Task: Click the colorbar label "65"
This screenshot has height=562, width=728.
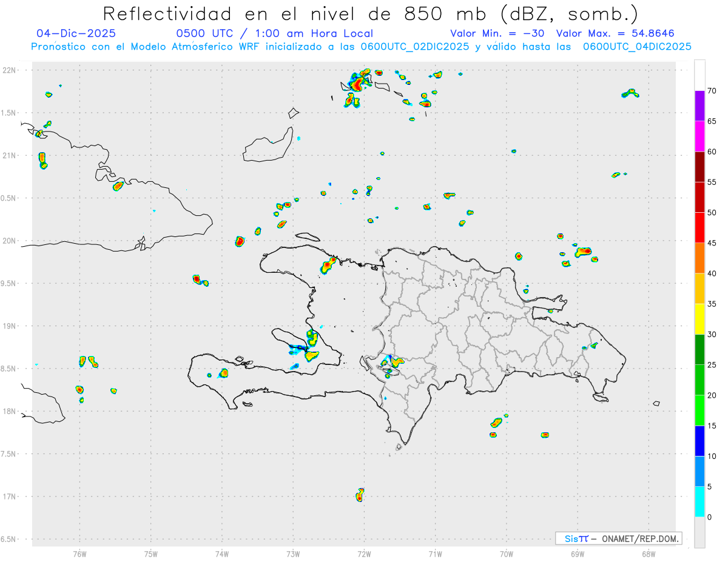Action: pos(712,121)
